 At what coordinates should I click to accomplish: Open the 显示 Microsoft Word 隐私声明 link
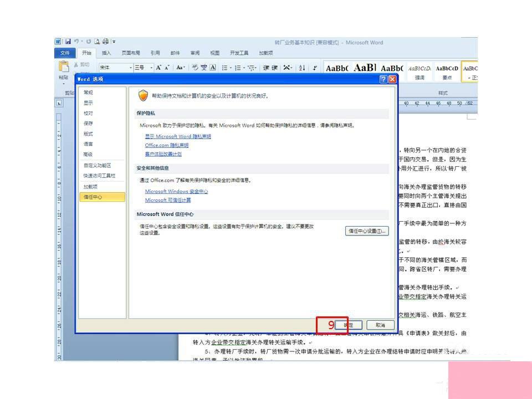point(178,136)
